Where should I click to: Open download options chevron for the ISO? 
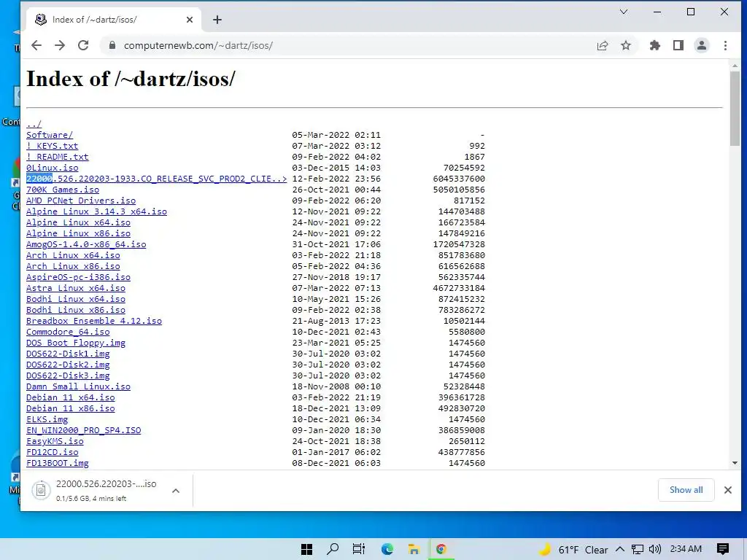[176, 491]
